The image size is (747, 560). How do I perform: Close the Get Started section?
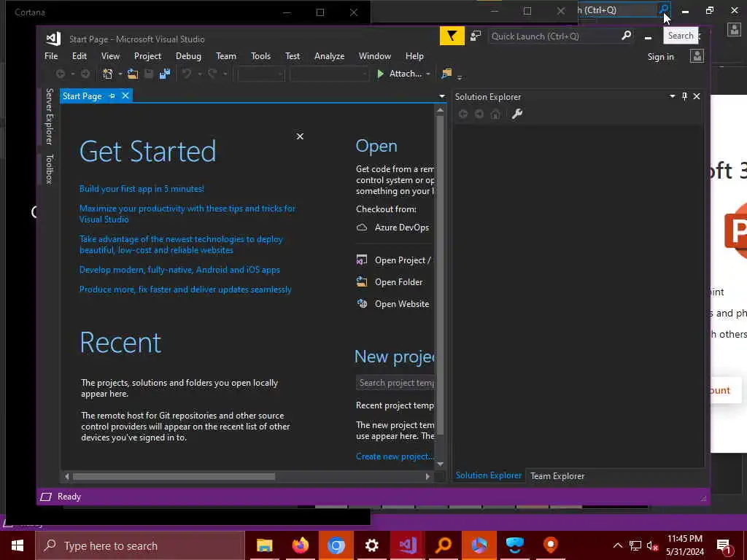tap(300, 136)
